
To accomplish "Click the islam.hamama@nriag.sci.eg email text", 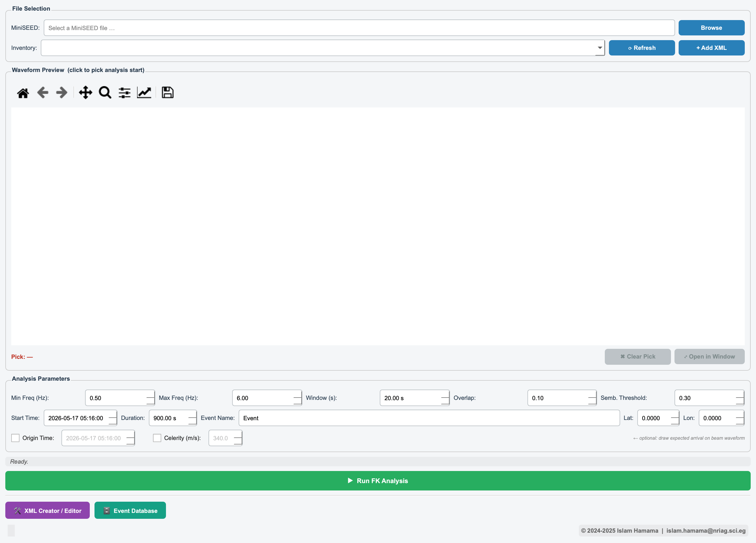I will [706, 531].
